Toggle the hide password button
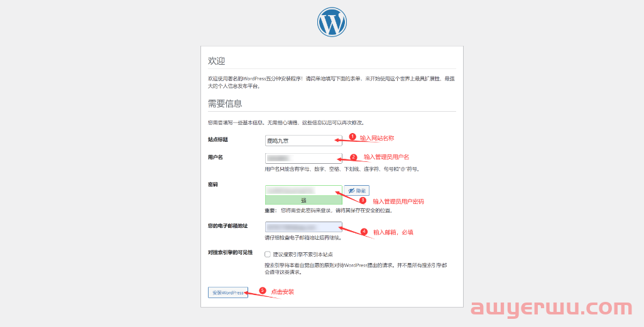 coord(356,191)
